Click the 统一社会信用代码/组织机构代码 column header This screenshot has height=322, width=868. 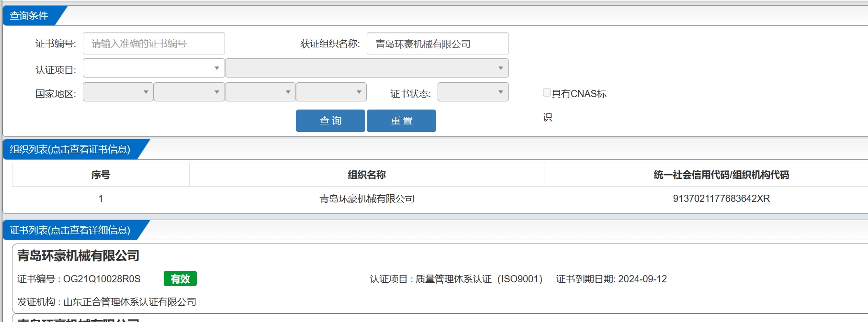[x=721, y=175]
